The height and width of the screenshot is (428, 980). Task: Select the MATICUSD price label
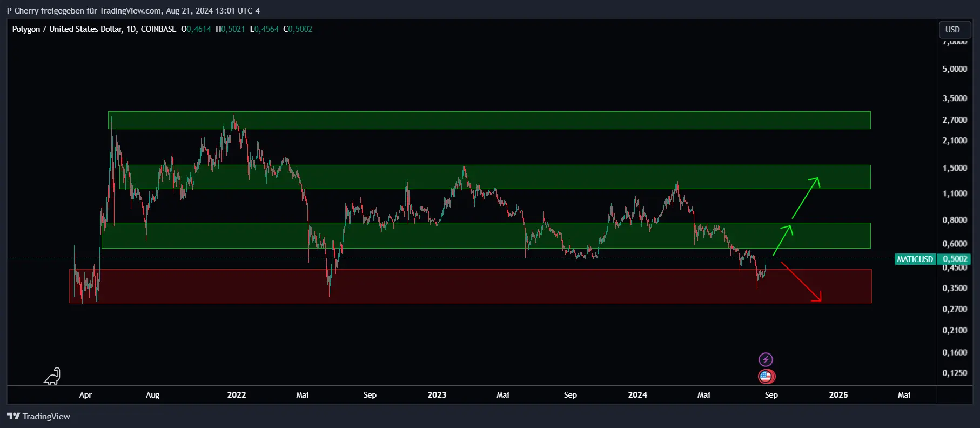point(915,259)
